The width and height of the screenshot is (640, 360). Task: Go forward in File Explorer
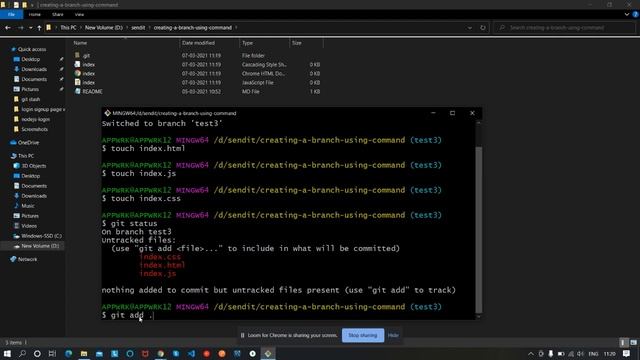[20, 28]
